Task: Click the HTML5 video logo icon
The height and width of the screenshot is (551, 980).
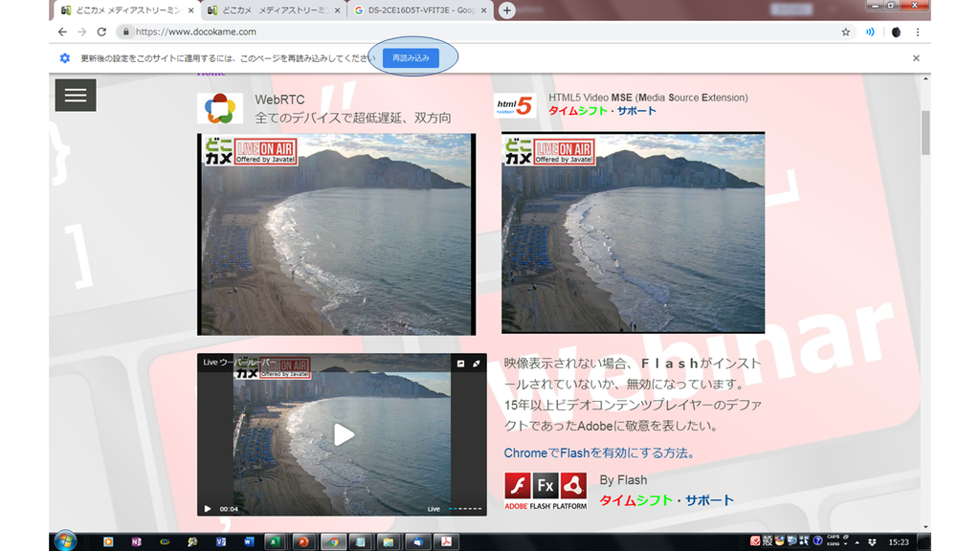Action: [515, 105]
